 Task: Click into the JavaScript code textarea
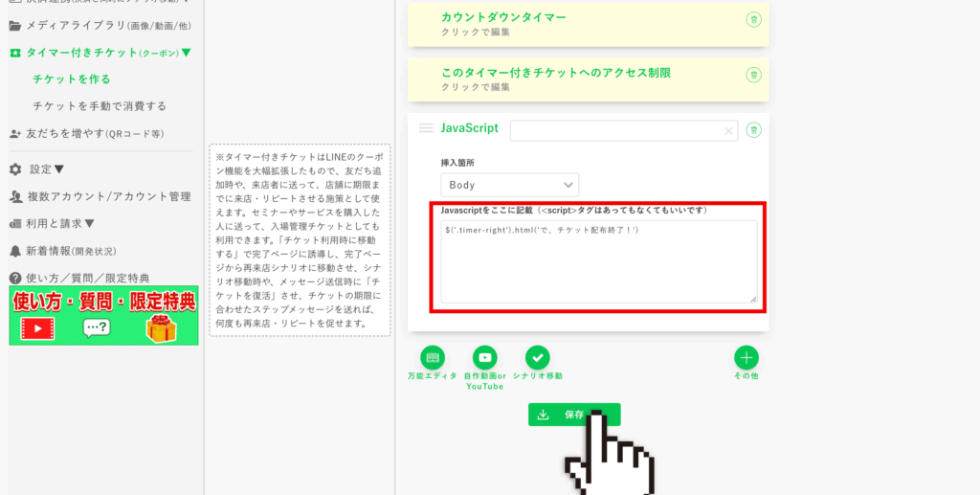599,262
